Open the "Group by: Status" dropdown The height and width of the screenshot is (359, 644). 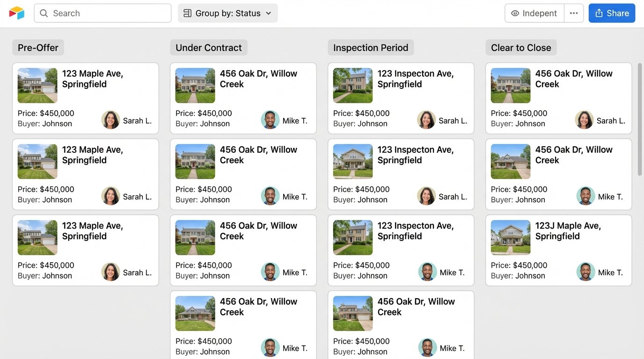click(227, 13)
